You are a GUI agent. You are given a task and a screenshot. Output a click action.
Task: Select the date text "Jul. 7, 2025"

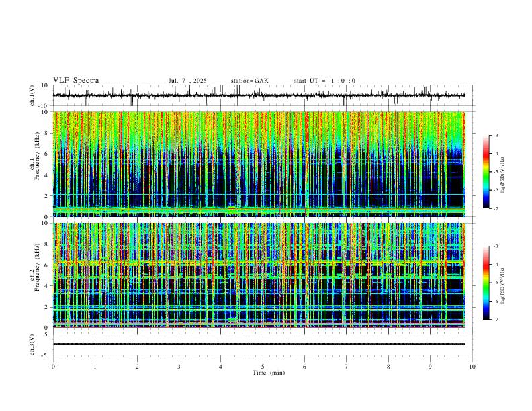187,81
